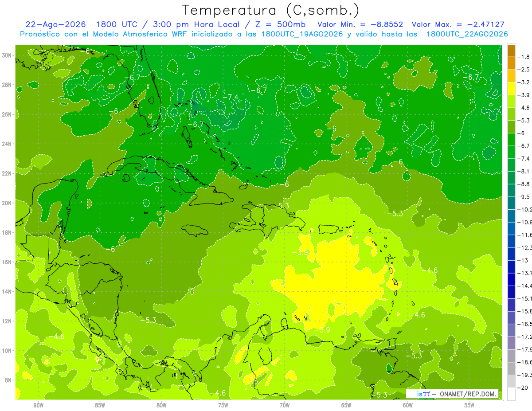Viewport: 532px width, 411px height.
Task: Click the '10N' latitude axis label
Action: point(7,350)
